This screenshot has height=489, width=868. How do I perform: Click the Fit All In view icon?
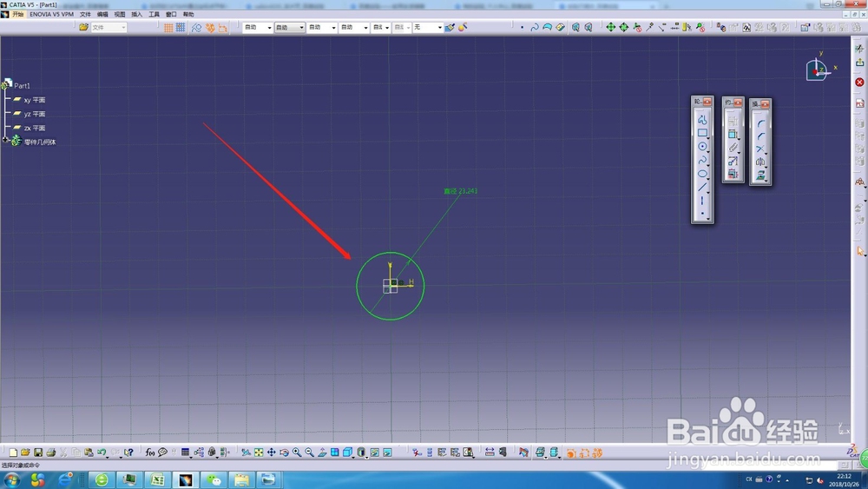[259, 453]
